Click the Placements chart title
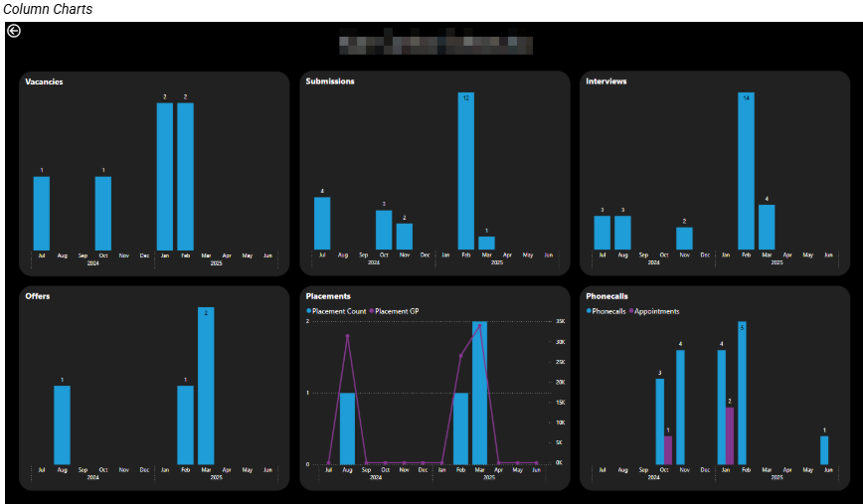The height and width of the screenshot is (504, 863). pyautogui.click(x=328, y=296)
